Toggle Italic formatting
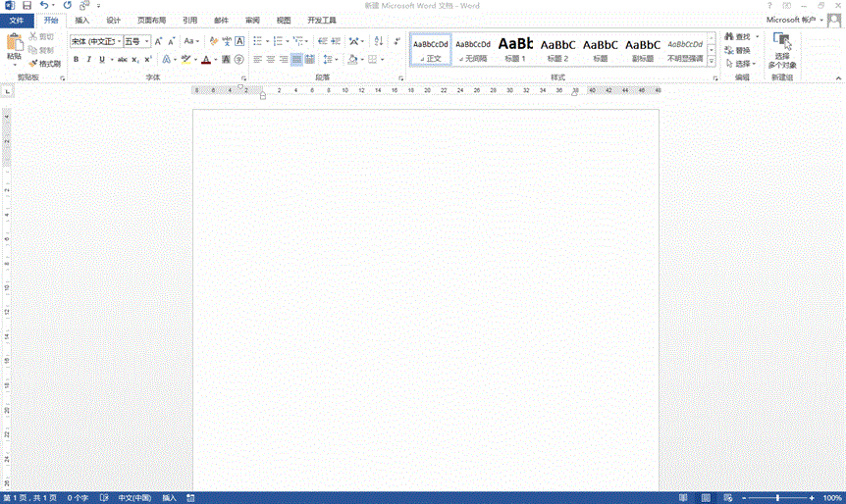This screenshot has height=504, width=846. (x=88, y=60)
